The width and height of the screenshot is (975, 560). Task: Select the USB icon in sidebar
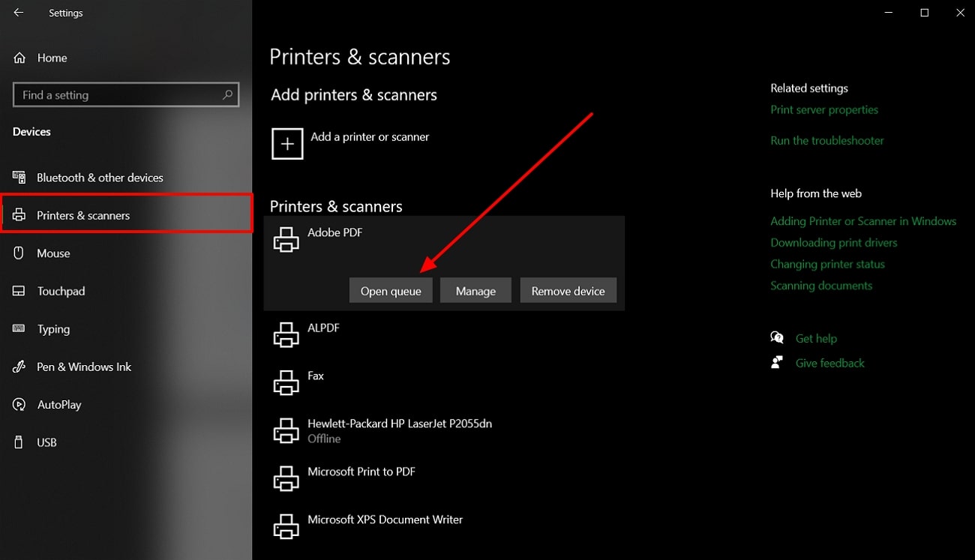19,442
